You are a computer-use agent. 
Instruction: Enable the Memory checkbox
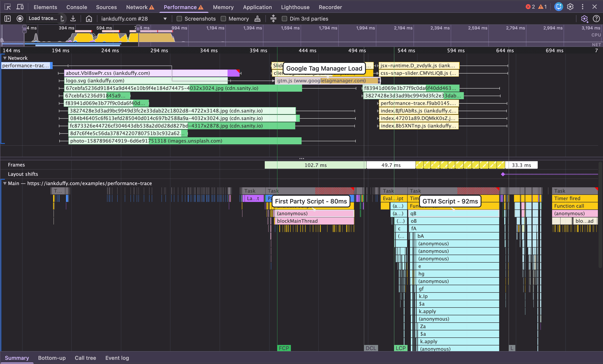pos(223,19)
